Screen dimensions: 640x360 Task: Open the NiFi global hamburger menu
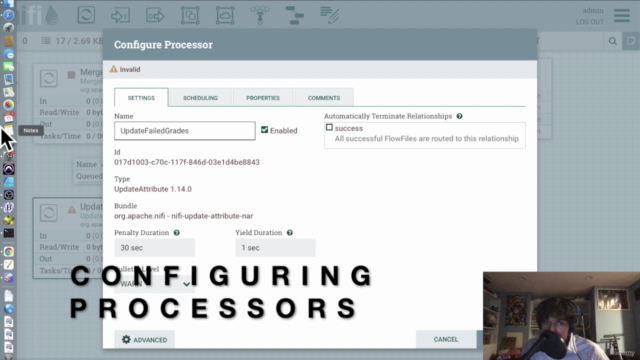click(x=622, y=16)
